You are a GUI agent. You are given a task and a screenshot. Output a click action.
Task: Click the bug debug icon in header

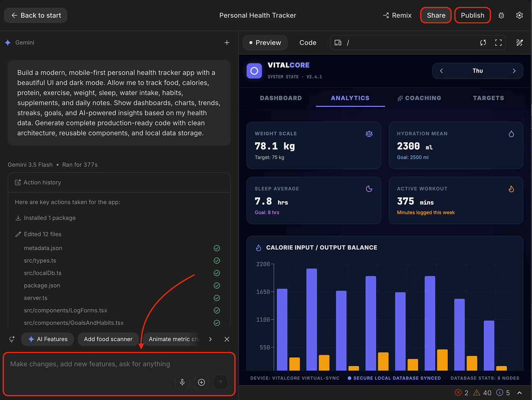(501, 15)
